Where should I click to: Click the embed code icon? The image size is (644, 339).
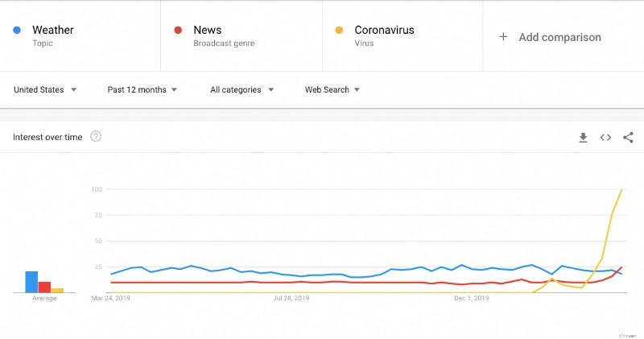point(605,138)
